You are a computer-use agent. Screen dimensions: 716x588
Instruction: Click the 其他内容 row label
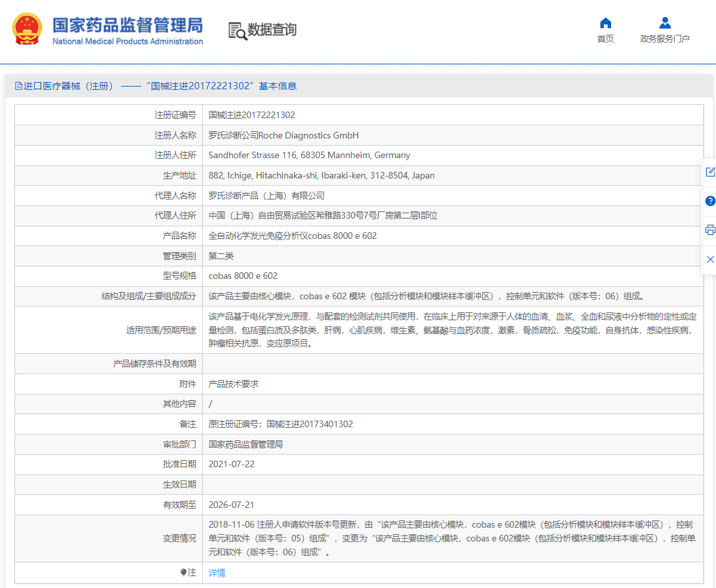(x=179, y=404)
